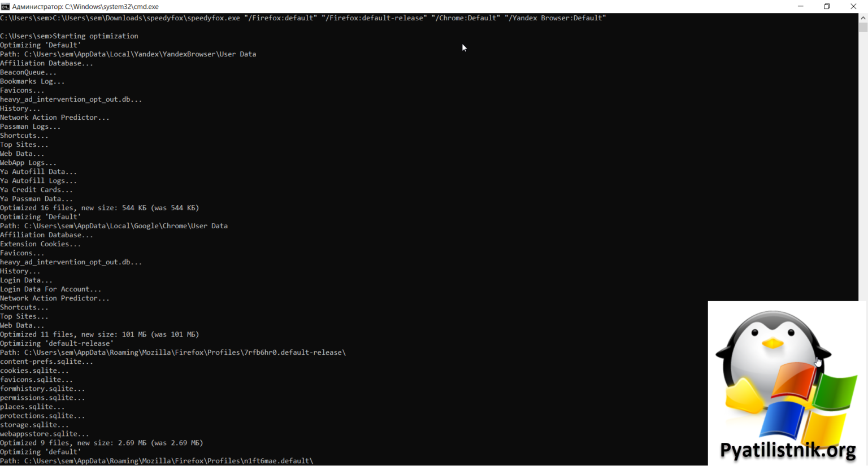The image size is (868, 466).
Task: Click the 'cookies.sqlite...' line
Action: pos(34,371)
